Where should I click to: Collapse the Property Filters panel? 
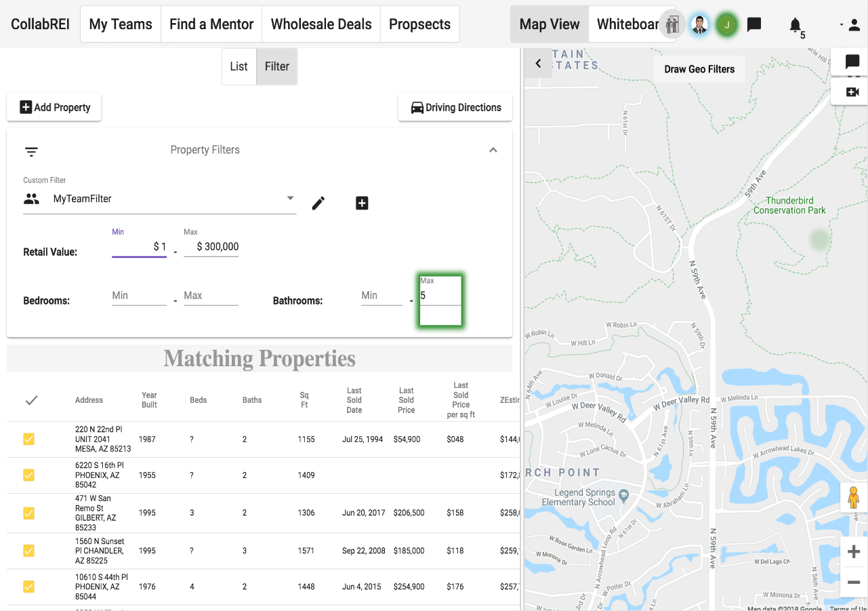[493, 150]
